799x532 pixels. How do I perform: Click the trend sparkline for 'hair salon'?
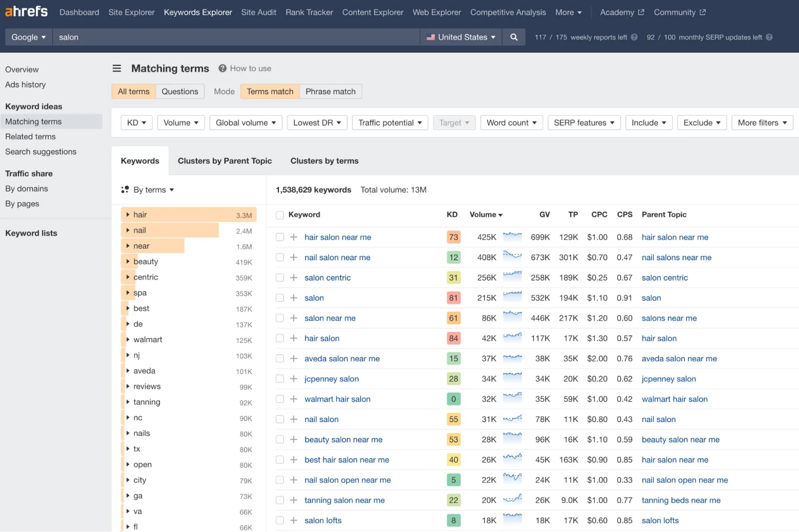512,338
